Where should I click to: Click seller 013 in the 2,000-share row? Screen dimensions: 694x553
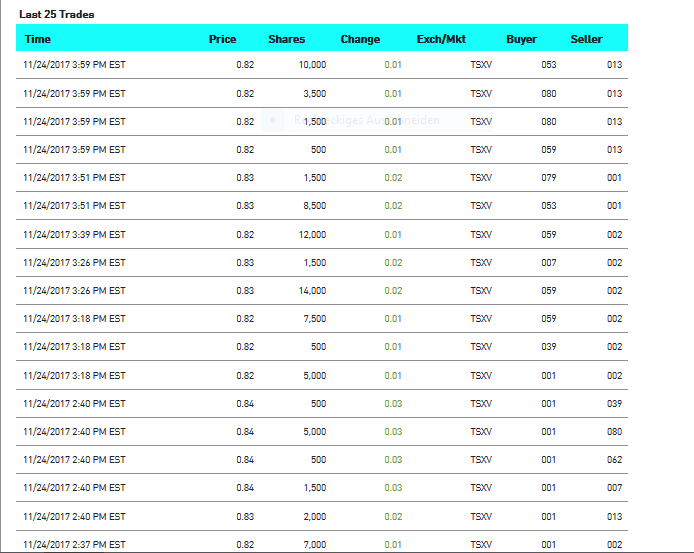tap(614, 517)
